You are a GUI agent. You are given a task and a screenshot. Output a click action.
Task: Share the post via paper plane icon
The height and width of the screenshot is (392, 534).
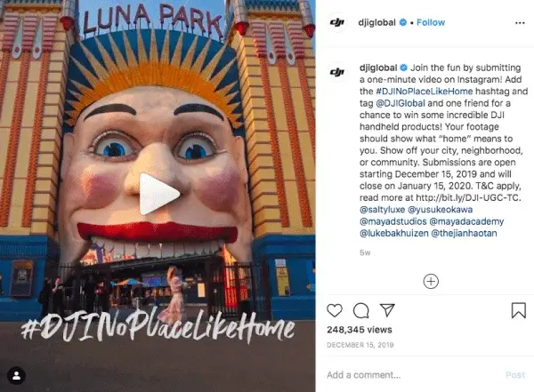point(387,310)
